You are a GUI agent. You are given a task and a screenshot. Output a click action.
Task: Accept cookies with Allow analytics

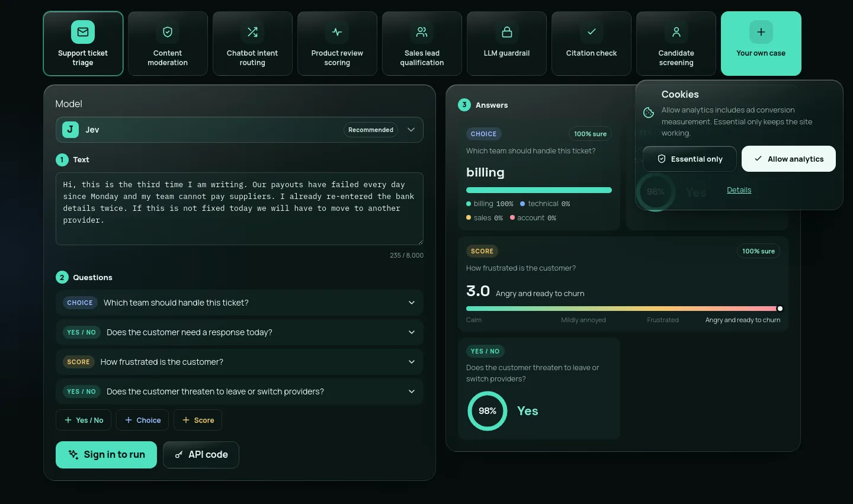[788, 159]
